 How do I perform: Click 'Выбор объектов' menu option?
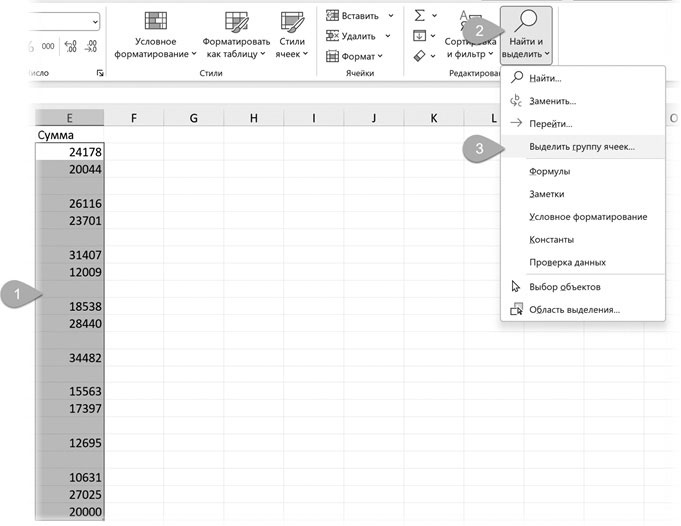coord(564,287)
